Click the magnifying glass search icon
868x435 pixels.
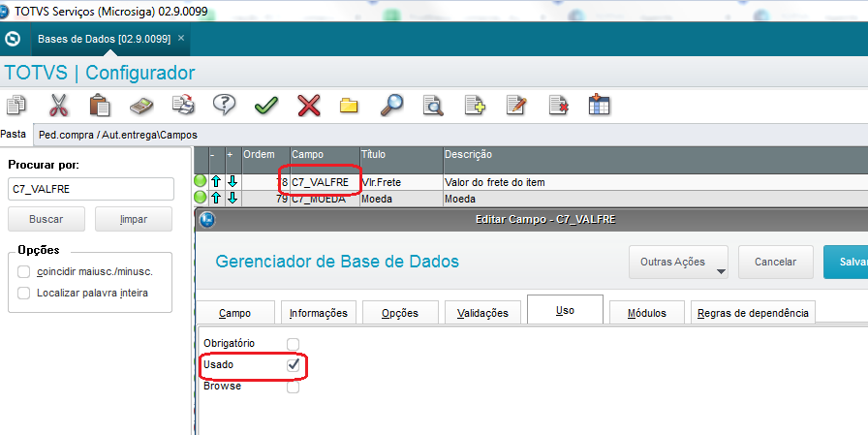(392, 105)
